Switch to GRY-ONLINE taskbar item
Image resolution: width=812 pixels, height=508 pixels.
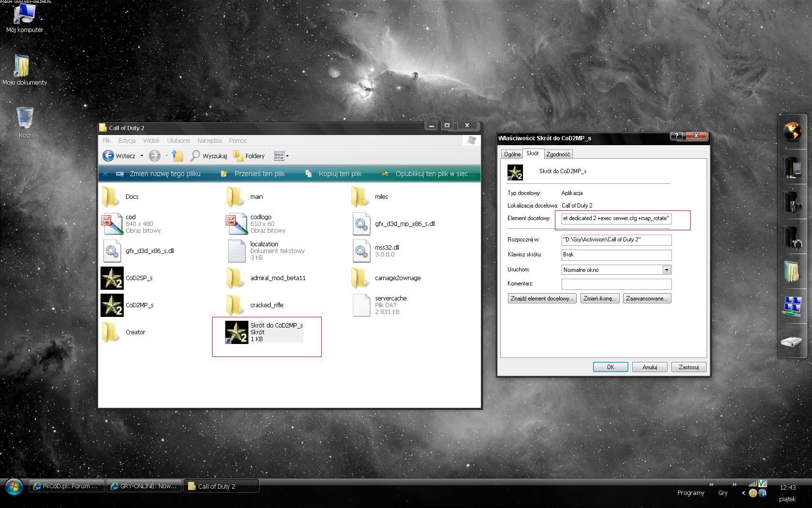pyautogui.click(x=144, y=486)
